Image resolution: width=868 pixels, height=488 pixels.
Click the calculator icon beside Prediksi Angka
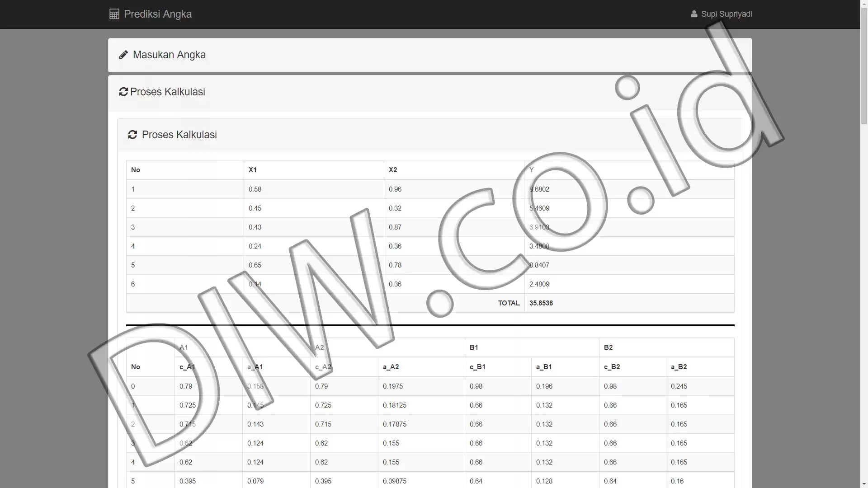pyautogui.click(x=114, y=14)
